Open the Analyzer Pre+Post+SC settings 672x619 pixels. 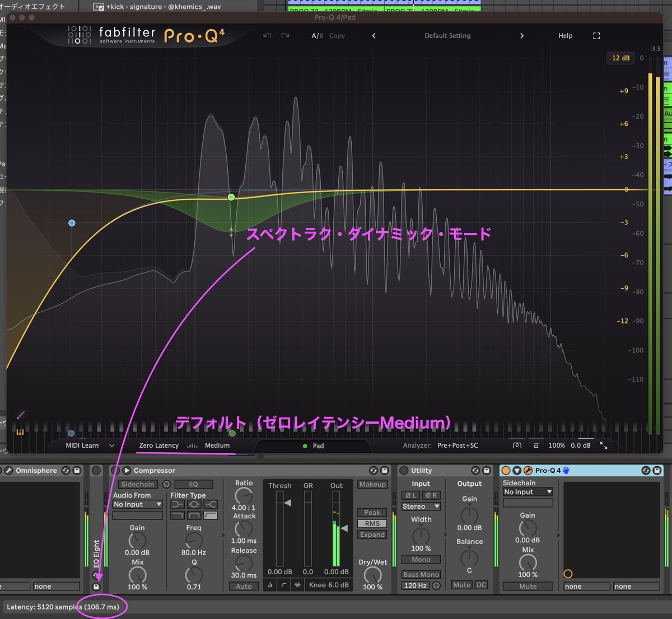click(458, 446)
